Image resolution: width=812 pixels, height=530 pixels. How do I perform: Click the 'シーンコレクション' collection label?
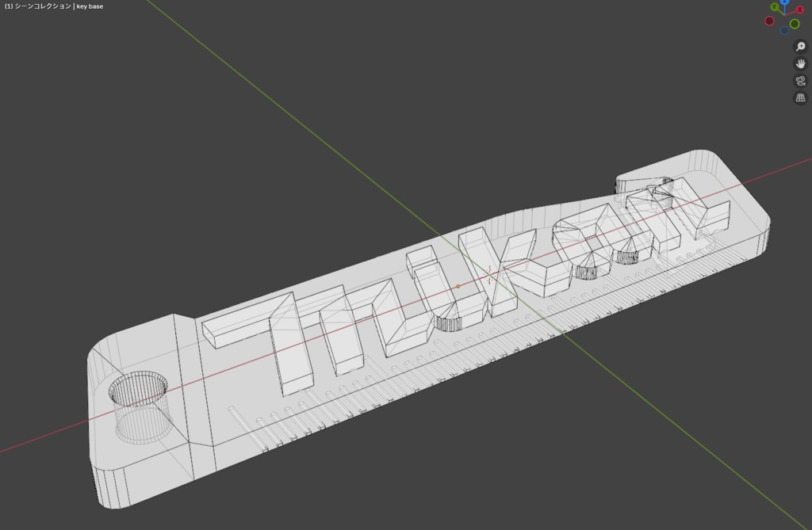pos(43,6)
